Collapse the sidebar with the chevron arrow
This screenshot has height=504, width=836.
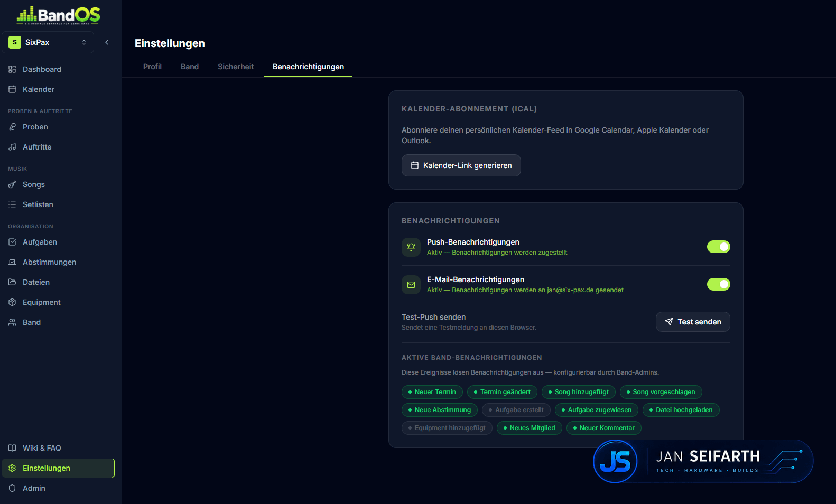click(x=107, y=42)
